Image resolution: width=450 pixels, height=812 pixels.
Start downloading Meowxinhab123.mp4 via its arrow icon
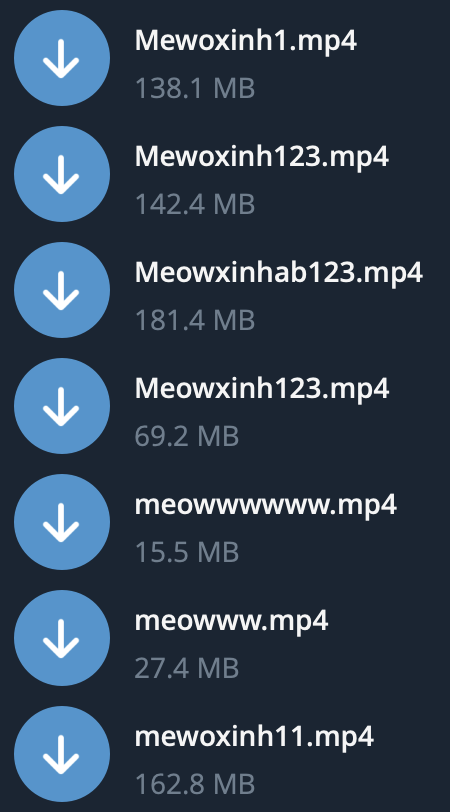[62, 290]
